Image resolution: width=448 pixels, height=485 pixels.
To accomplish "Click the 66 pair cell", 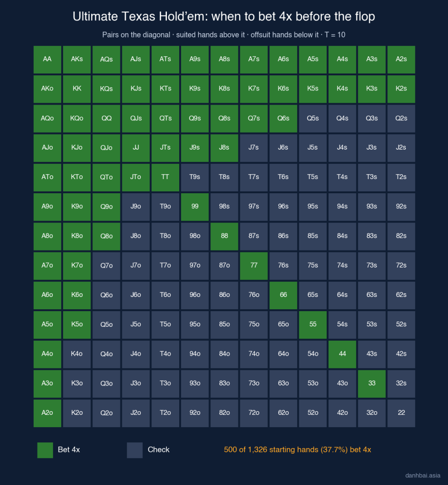I will (283, 296).
